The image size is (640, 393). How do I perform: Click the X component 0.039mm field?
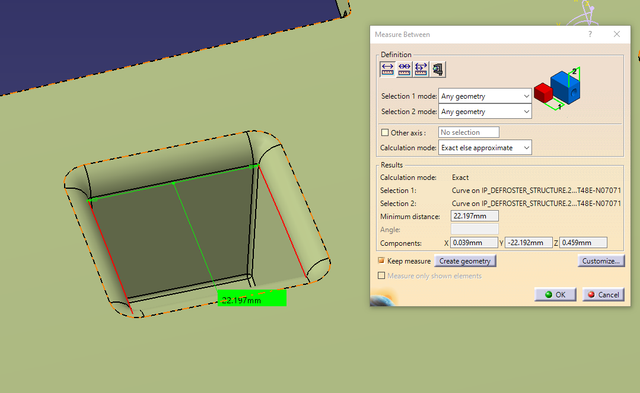pos(473,243)
